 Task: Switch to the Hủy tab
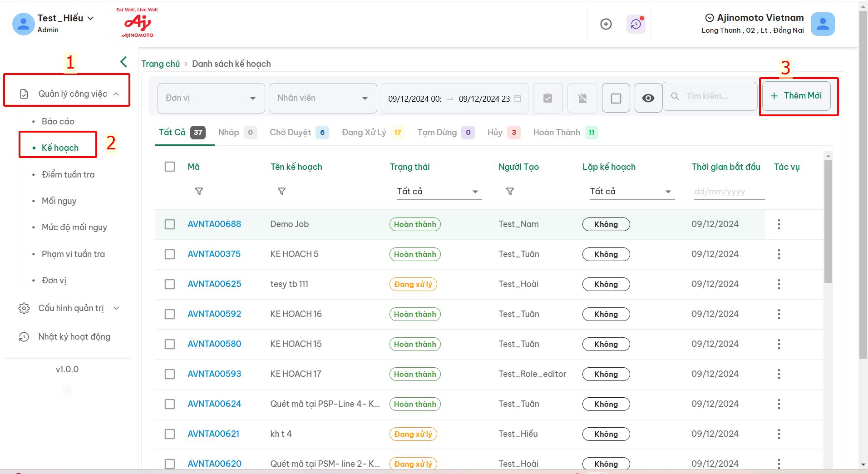coord(503,133)
